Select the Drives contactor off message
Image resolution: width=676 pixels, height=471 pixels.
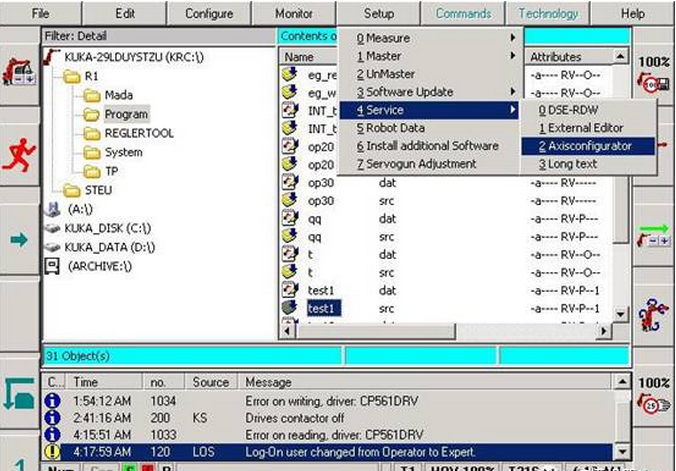[x=328, y=418]
